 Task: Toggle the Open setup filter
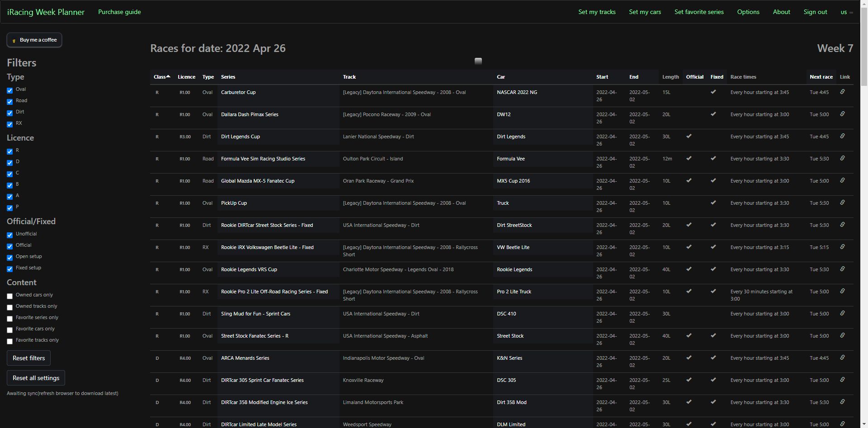[x=9, y=258]
